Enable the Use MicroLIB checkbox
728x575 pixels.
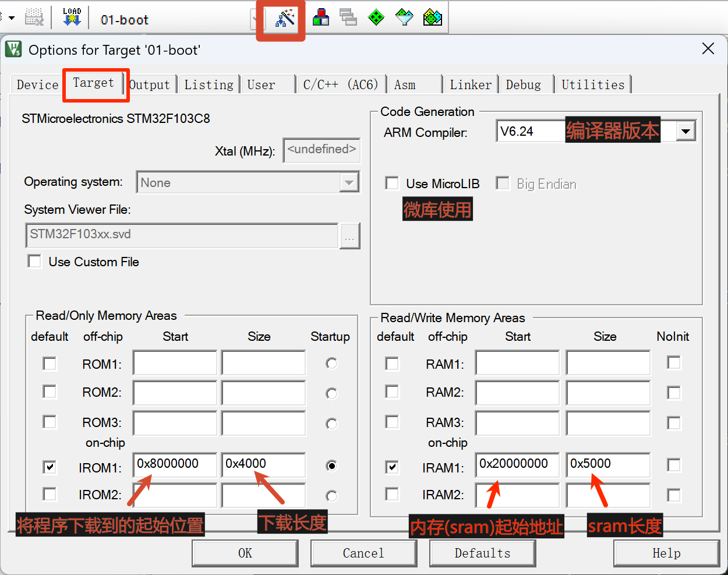click(392, 184)
